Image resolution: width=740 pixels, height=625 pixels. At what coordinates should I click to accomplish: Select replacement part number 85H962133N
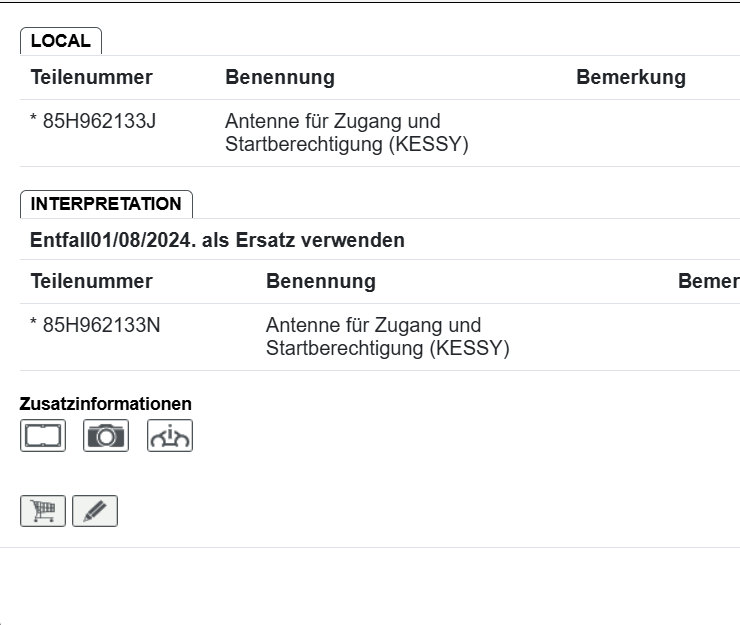(x=101, y=325)
